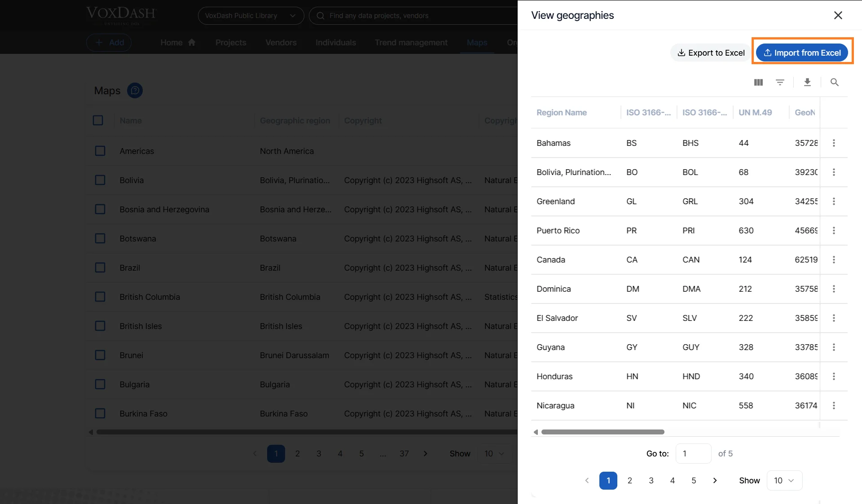Viewport: 862px width, 504px height.
Task: Open row menu for Bolivia, Plurination...
Action: [x=834, y=172]
